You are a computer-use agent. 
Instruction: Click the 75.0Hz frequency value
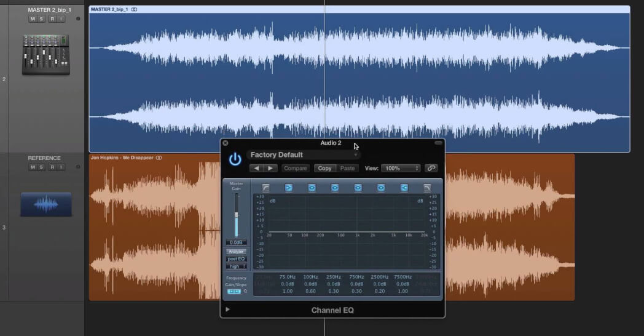pyautogui.click(x=288, y=277)
